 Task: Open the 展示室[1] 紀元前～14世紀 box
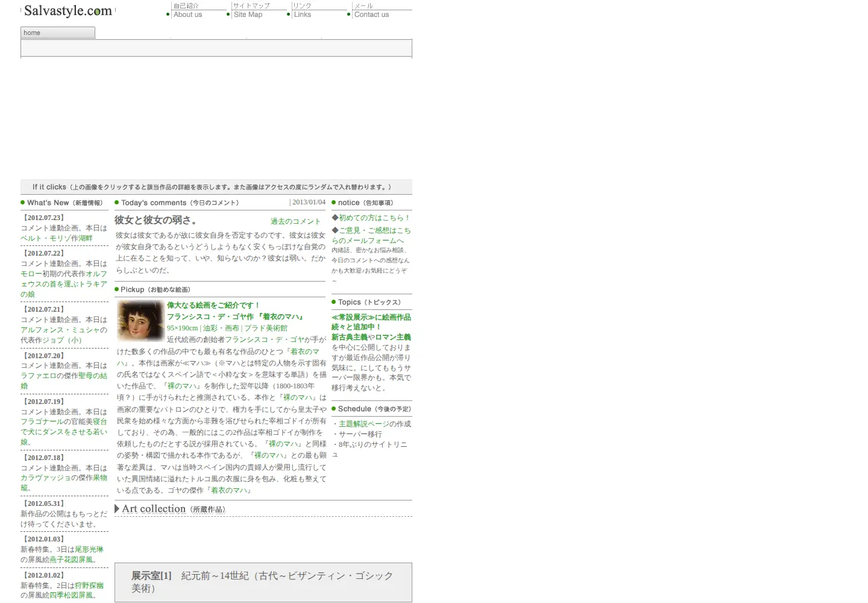[x=263, y=582]
